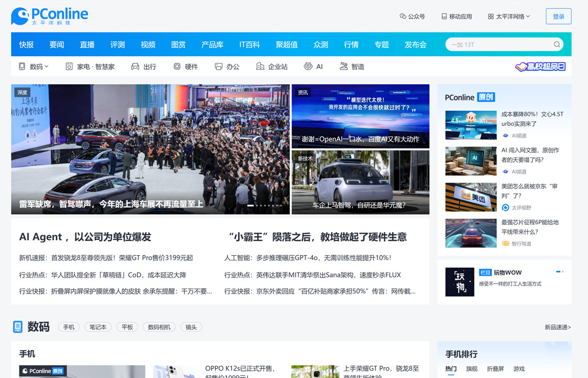Click the PConline logo
The image size is (588, 378).
coord(50,16)
